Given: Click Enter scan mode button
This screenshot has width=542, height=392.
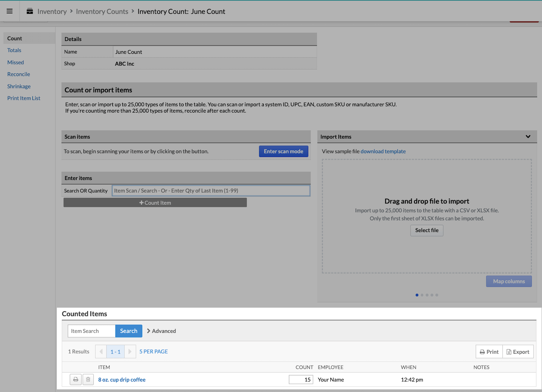Looking at the screenshot, I should pyautogui.click(x=283, y=151).
